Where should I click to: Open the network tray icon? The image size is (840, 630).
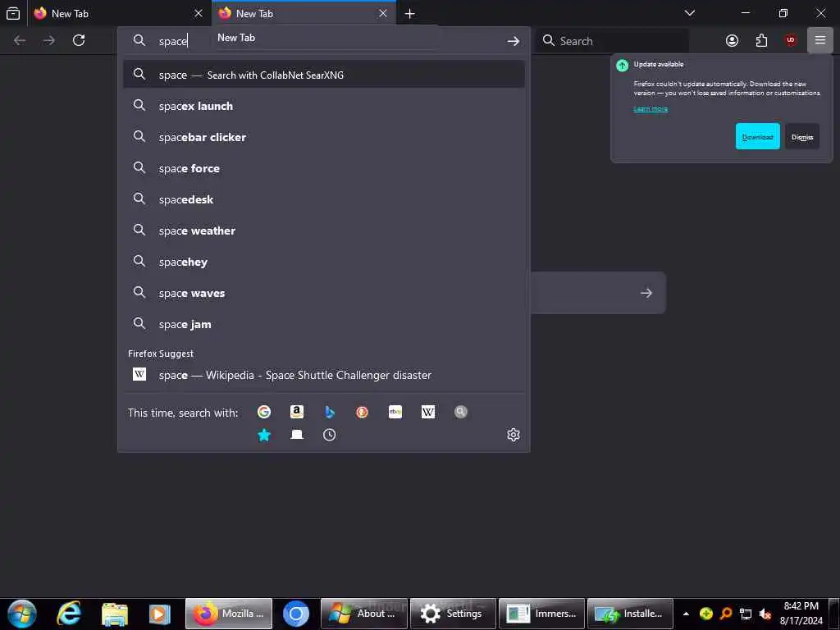746,614
